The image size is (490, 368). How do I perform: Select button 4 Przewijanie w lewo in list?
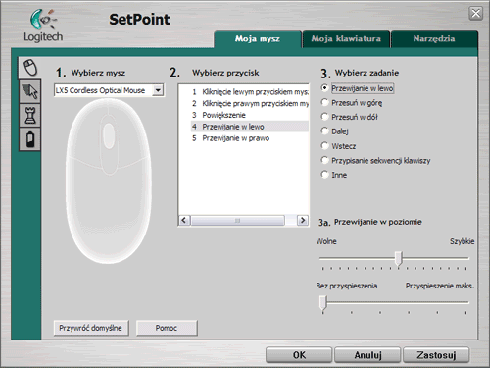click(250, 127)
